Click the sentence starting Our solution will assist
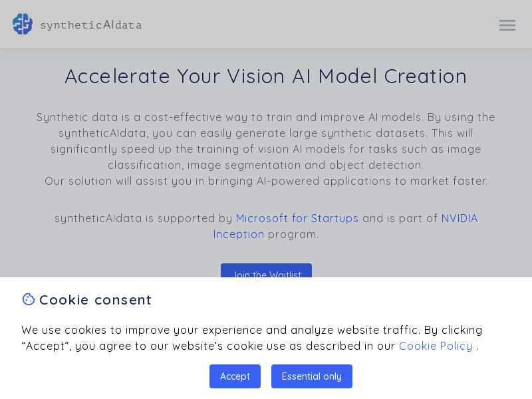The image size is (532, 399). pos(266,181)
